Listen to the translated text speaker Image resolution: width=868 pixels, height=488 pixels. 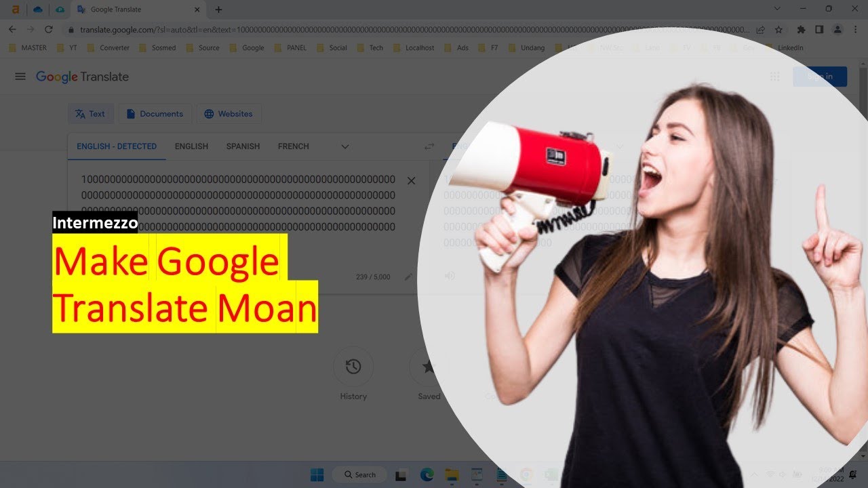(x=450, y=276)
